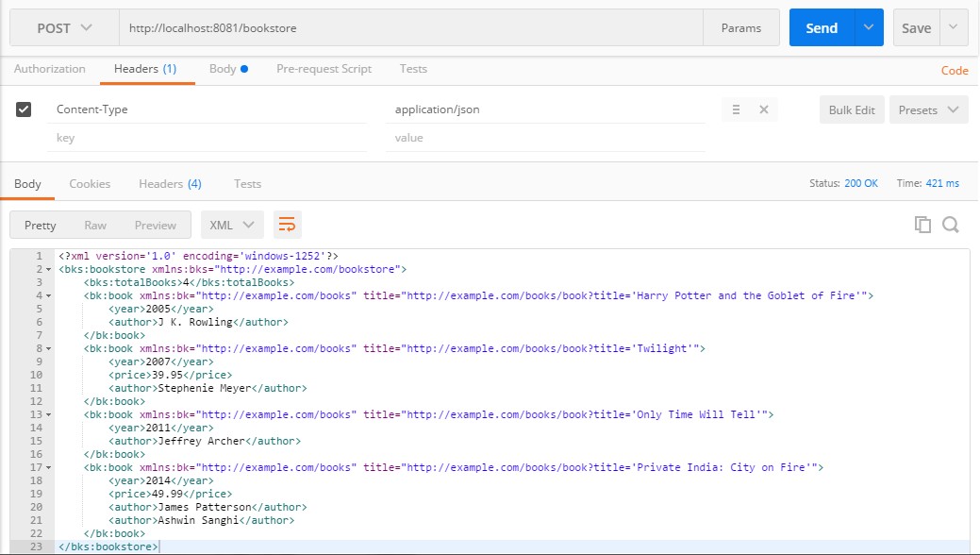Screen dimensions: 980x555
Task: Copy the response body to clipboard
Action: click(922, 225)
